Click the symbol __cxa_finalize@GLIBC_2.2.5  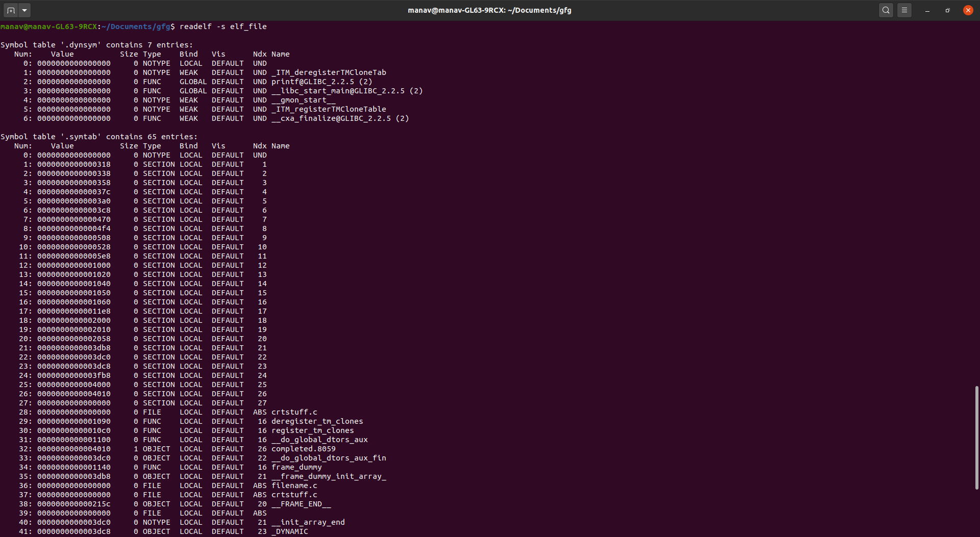[x=331, y=118]
